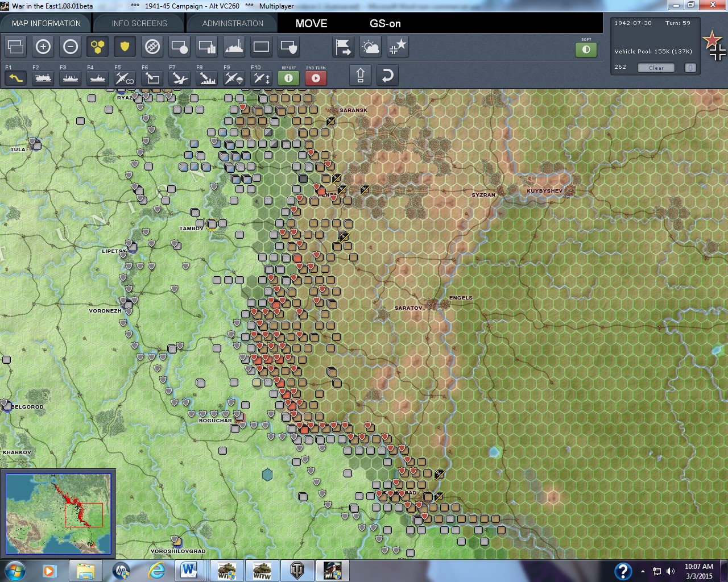Click the cross and star icon

[398, 47]
